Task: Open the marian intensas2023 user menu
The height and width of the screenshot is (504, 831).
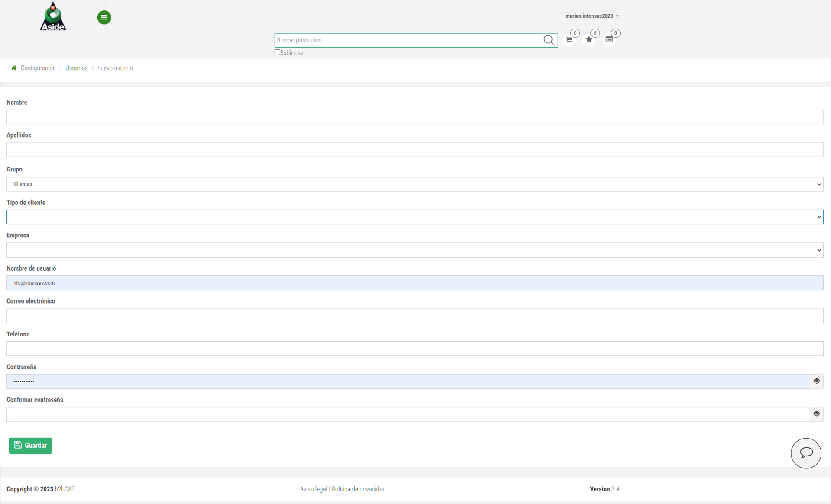Action: tap(592, 16)
